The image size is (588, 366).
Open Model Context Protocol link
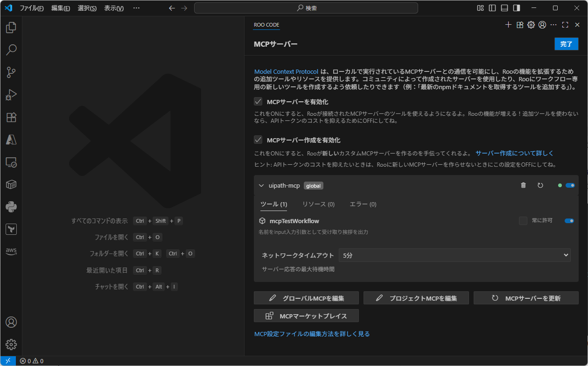point(286,72)
